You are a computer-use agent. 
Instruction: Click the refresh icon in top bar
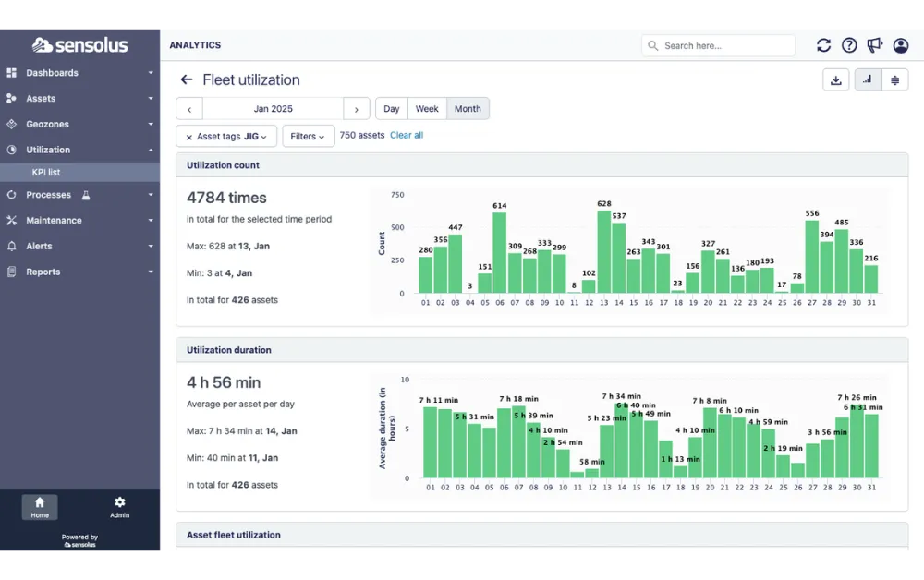pos(823,45)
